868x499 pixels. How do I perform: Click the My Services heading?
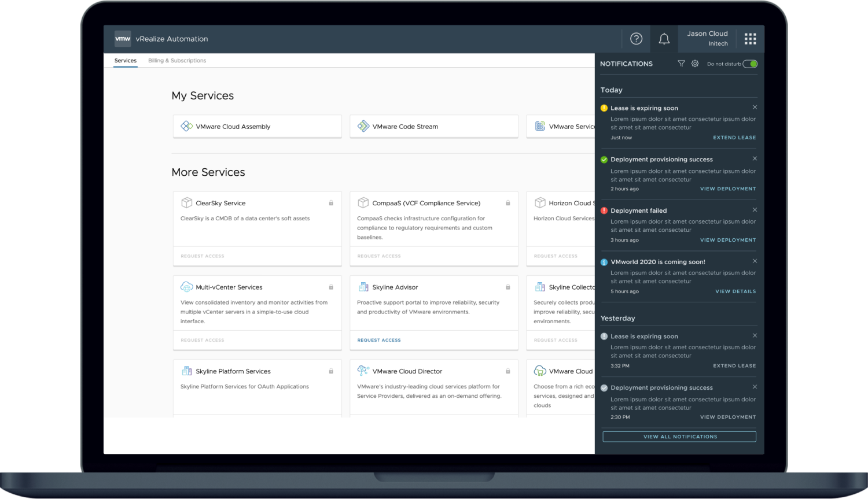click(x=203, y=96)
